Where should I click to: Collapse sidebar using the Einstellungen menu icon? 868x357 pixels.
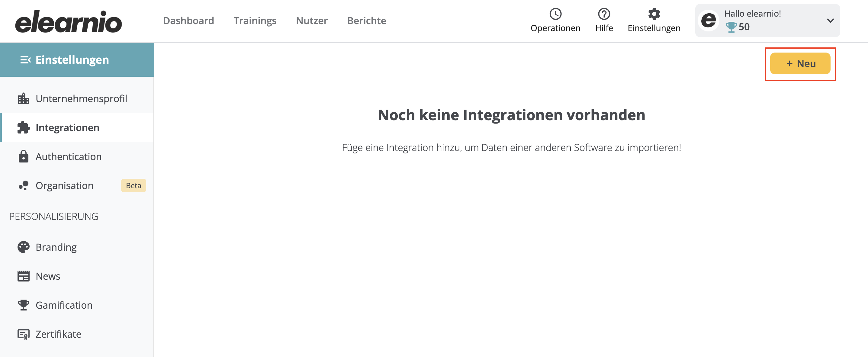pos(25,60)
